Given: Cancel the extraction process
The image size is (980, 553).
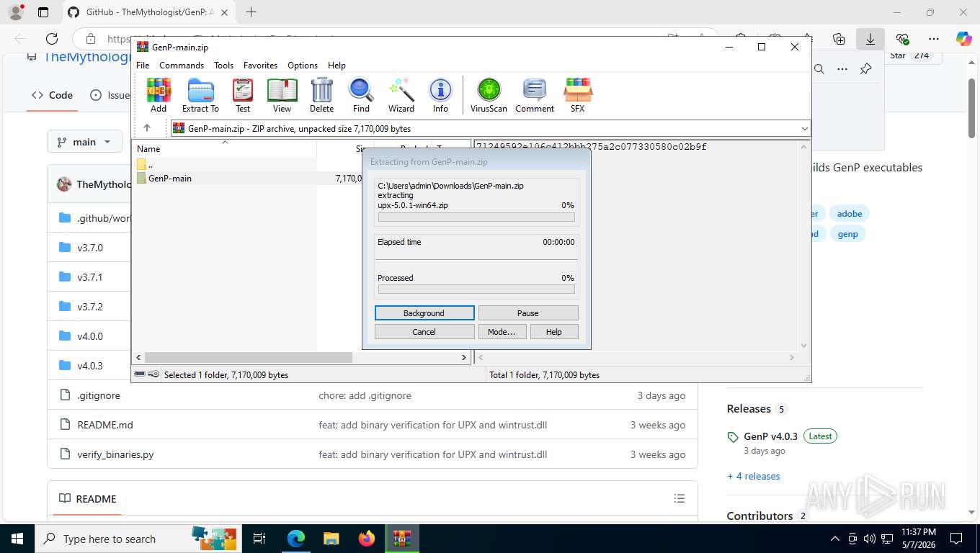Looking at the screenshot, I should [424, 332].
